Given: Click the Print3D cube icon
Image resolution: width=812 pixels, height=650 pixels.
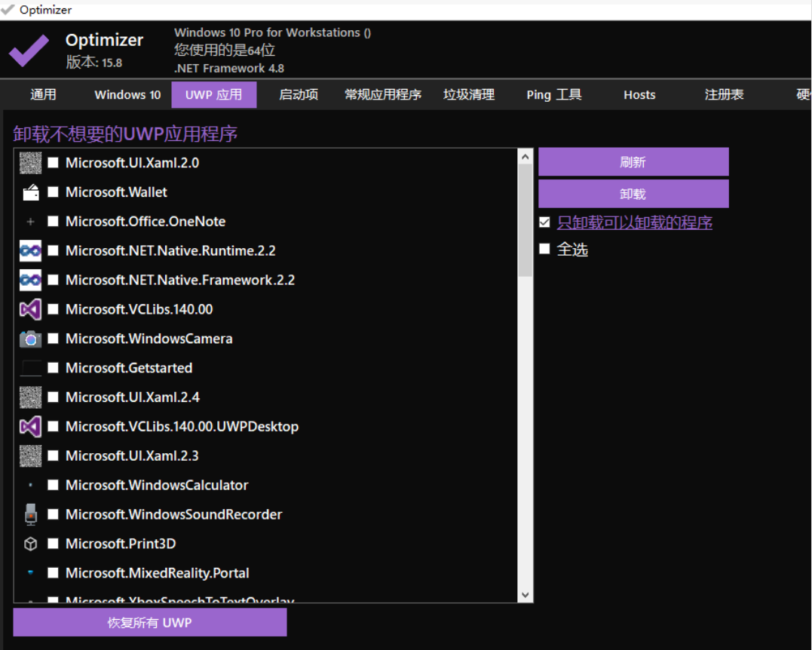Looking at the screenshot, I should [x=31, y=544].
